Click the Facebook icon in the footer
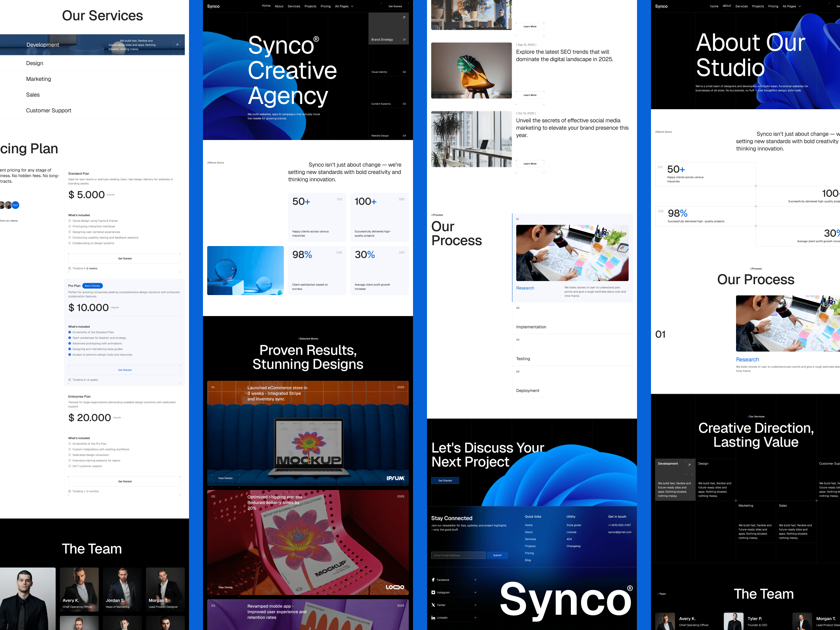Screen dimensions: 840x630 pyautogui.click(x=433, y=580)
